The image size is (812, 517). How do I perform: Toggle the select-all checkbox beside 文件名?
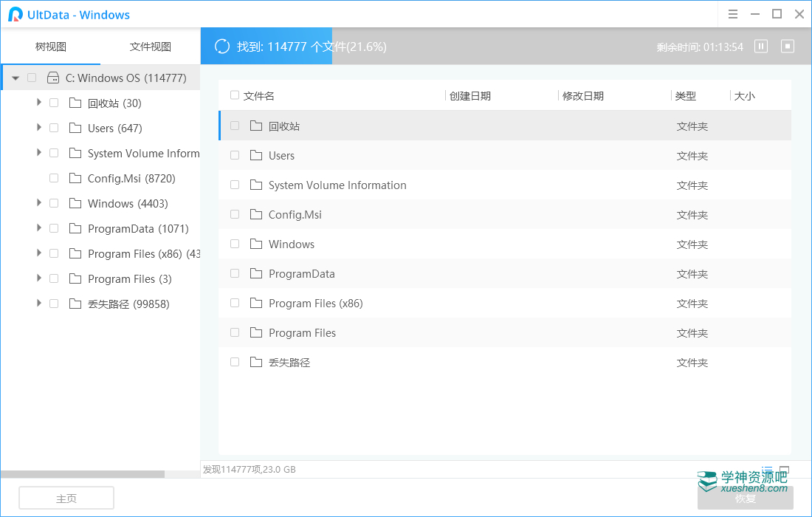235,95
